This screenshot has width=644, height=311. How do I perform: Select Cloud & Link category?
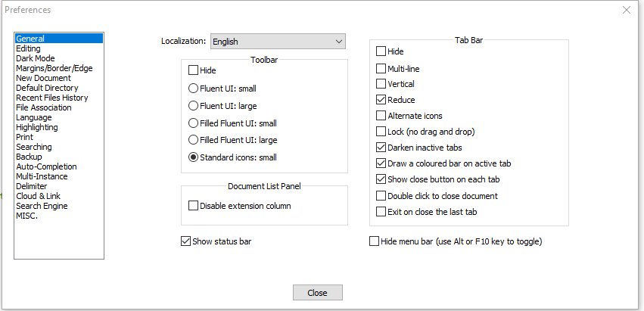tap(39, 196)
